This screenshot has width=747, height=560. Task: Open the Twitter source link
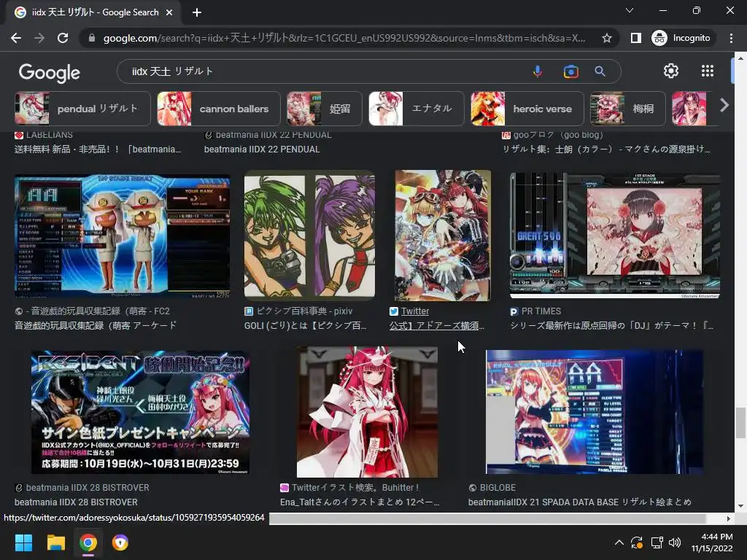click(414, 311)
